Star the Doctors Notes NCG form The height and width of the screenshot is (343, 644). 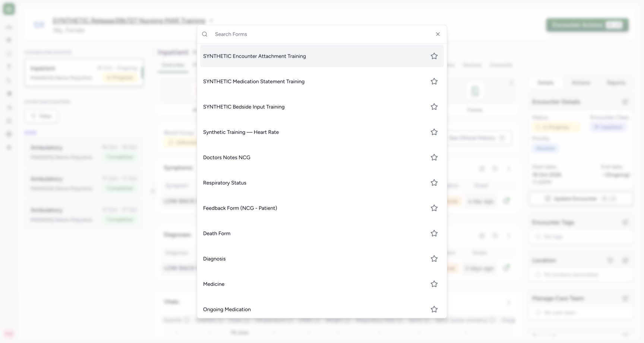(x=434, y=158)
